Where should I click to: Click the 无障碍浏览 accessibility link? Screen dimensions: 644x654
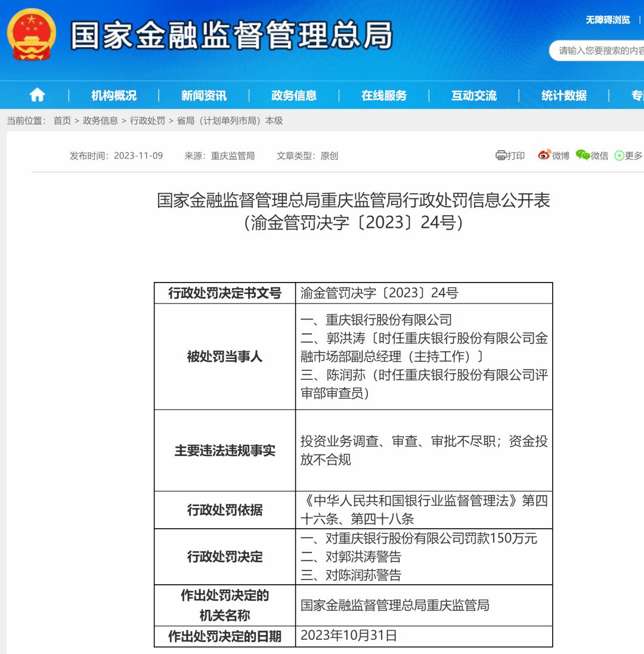tap(608, 20)
